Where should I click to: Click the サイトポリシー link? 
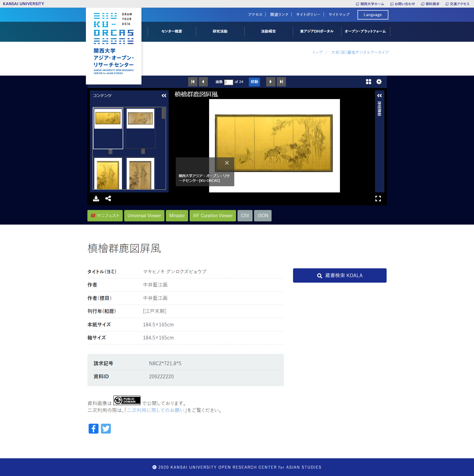(x=308, y=15)
